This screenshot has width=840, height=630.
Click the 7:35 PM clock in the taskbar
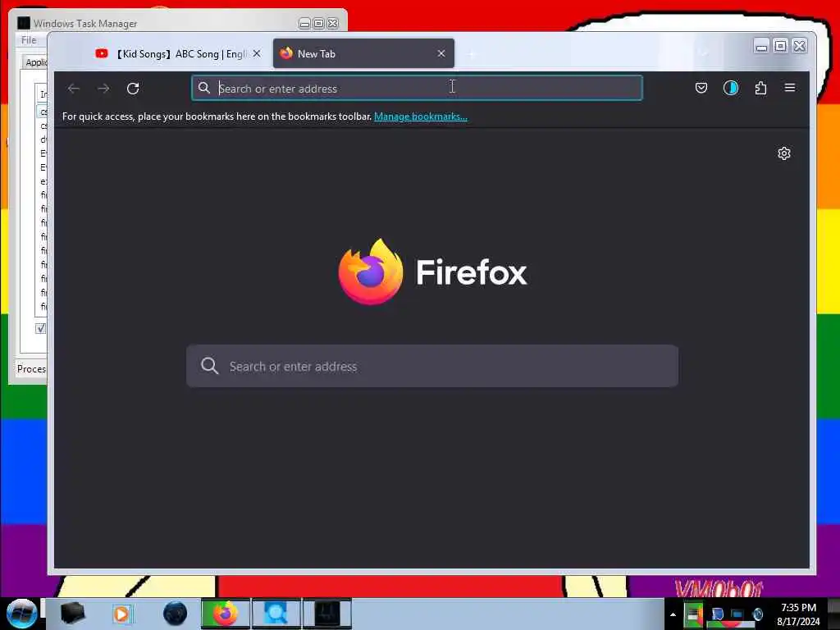tap(798, 608)
